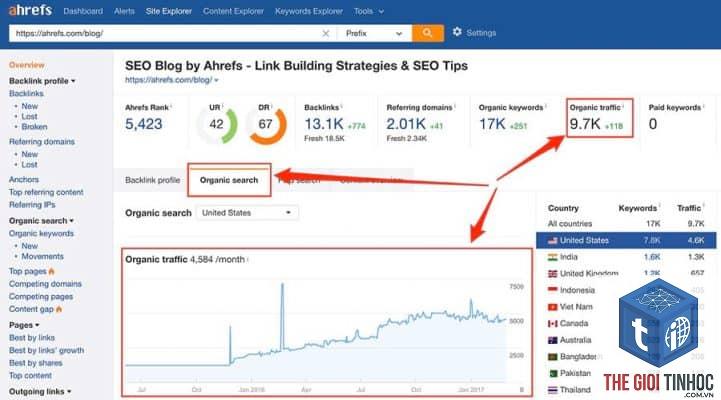Viewport: 721px width, 400px height.
Task: Click the Keywords column header
Action: (638, 208)
